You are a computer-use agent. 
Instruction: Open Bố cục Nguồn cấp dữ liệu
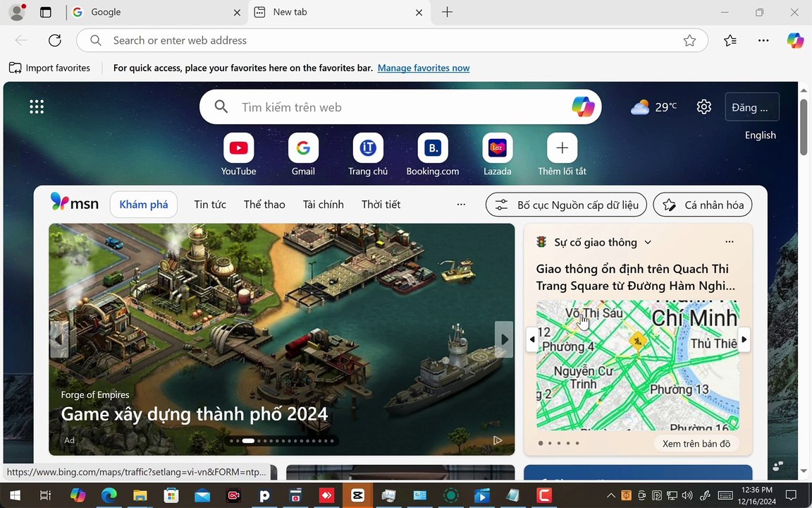(x=566, y=205)
